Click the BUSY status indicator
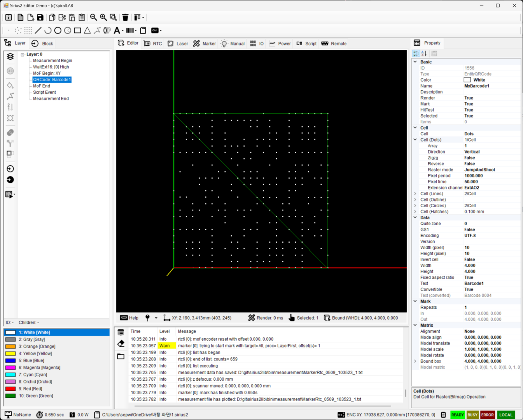Screen dimensions: 523x420 pos(472,415)
